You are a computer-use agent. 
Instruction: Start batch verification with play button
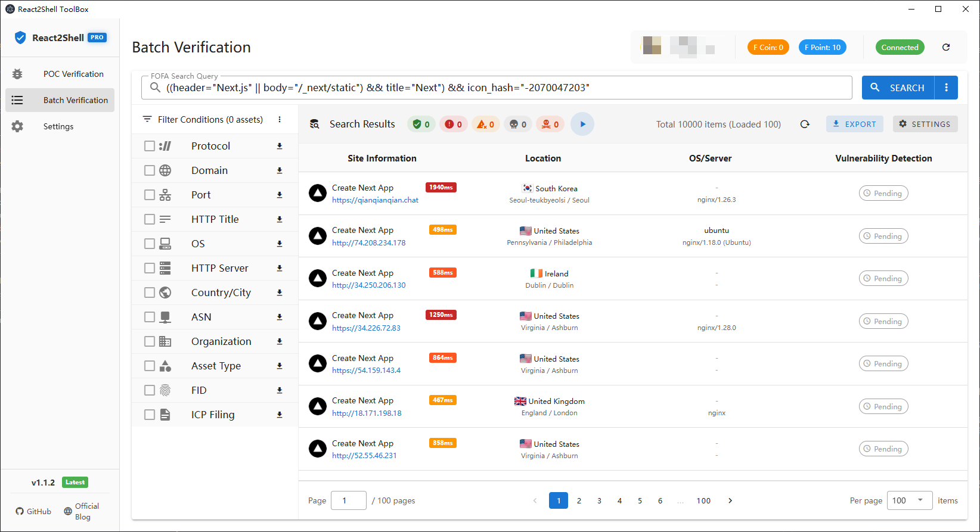(582, 124)
